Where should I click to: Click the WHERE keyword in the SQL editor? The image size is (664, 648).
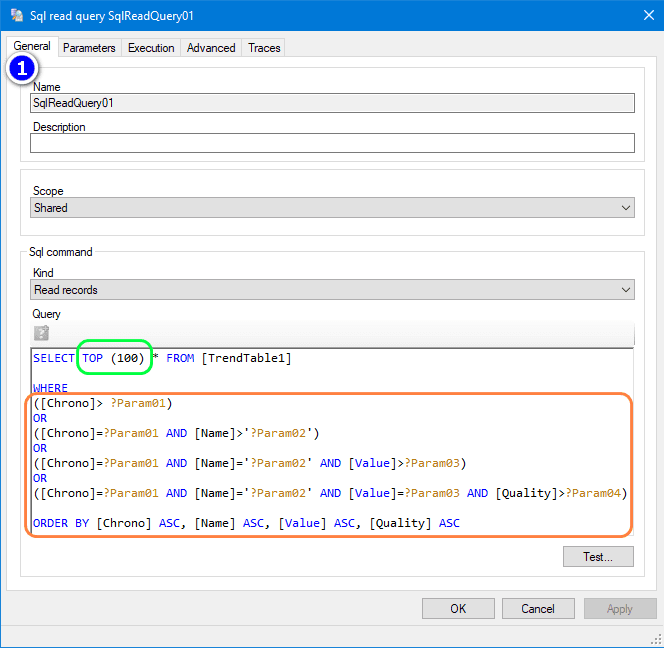click(x=50, y=388)
